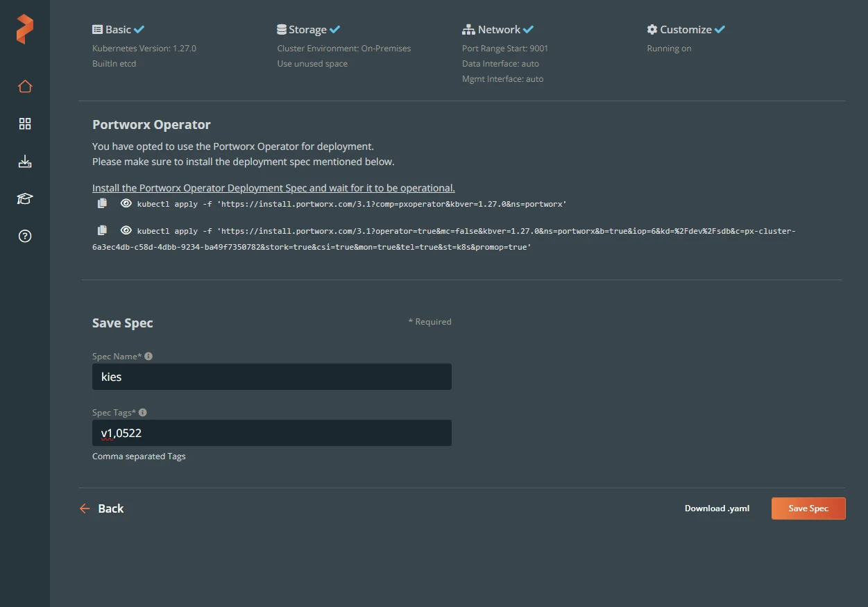Click the Spec Tags input field
868x607 pixels.
coord(272,433)
